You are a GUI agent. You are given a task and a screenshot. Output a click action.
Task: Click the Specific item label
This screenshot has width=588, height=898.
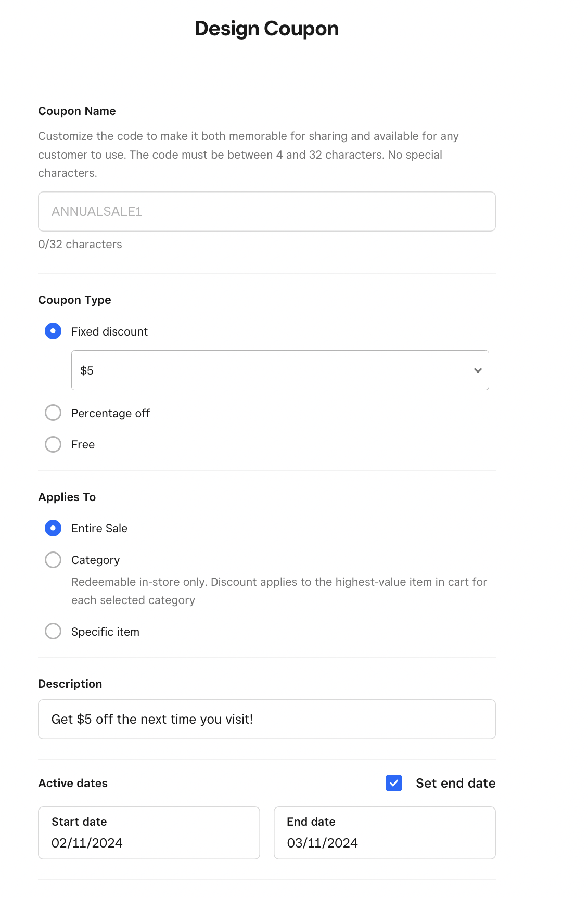[105, 632]
